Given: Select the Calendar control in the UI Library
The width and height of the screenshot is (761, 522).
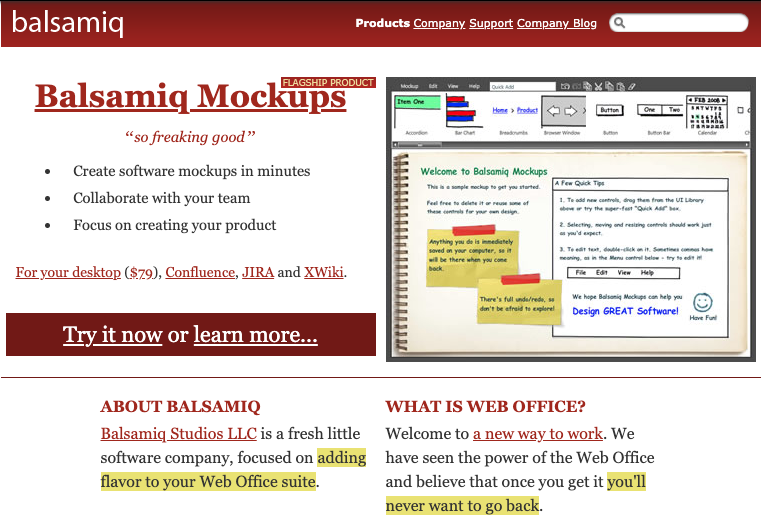Looking at the screenshot, I should (707, 115).
